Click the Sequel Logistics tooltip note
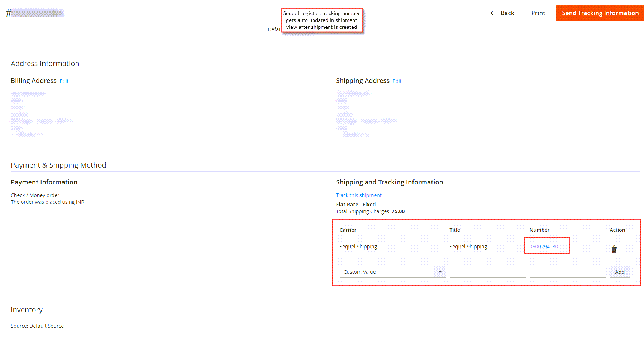The height and width of the screenshot is (337, 644). tap(322, 20)
